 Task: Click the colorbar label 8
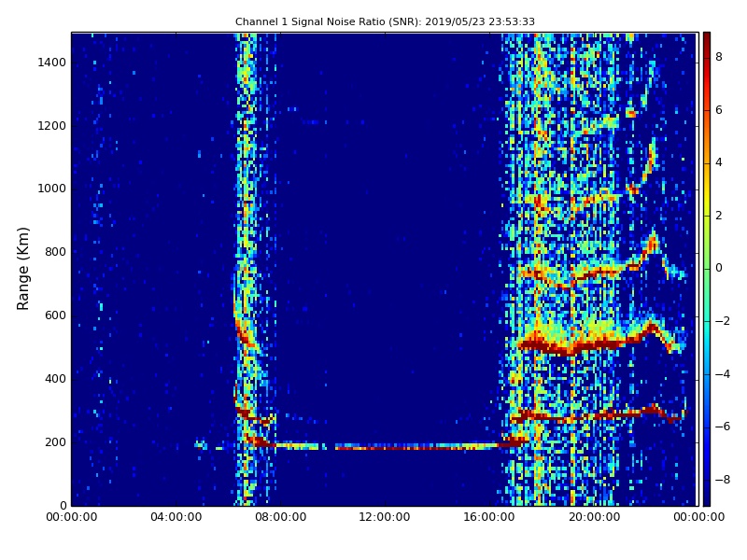(719, 57)
